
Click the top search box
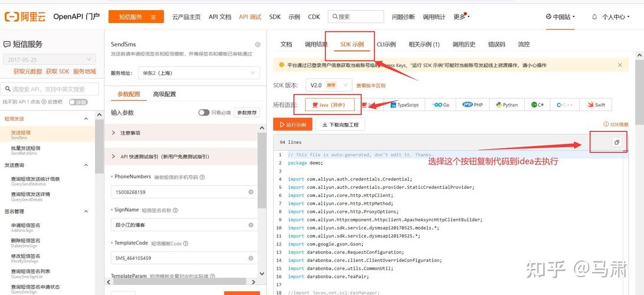point(356,17)
